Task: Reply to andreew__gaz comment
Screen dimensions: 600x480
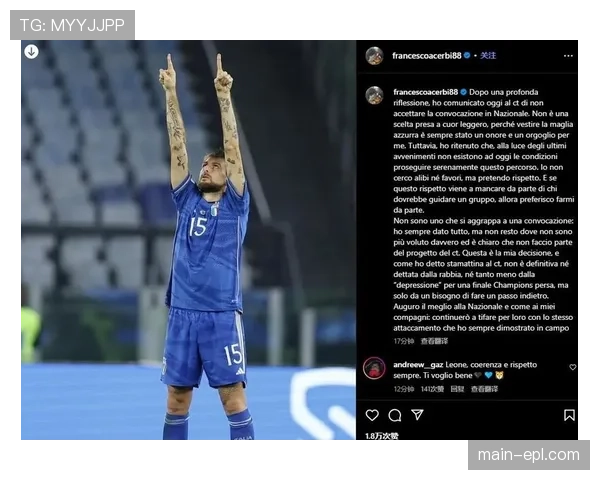Action: pos(457,389)
